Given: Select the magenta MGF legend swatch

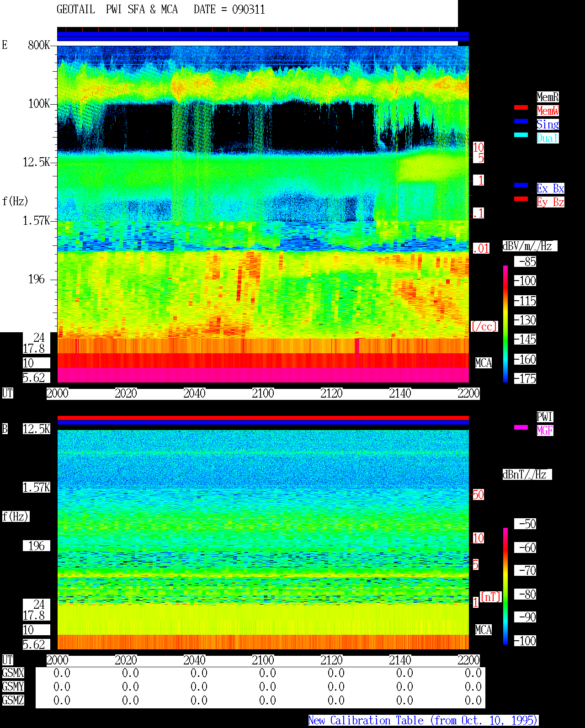Looking at the screenshot, I should click(x=521, y=427).
